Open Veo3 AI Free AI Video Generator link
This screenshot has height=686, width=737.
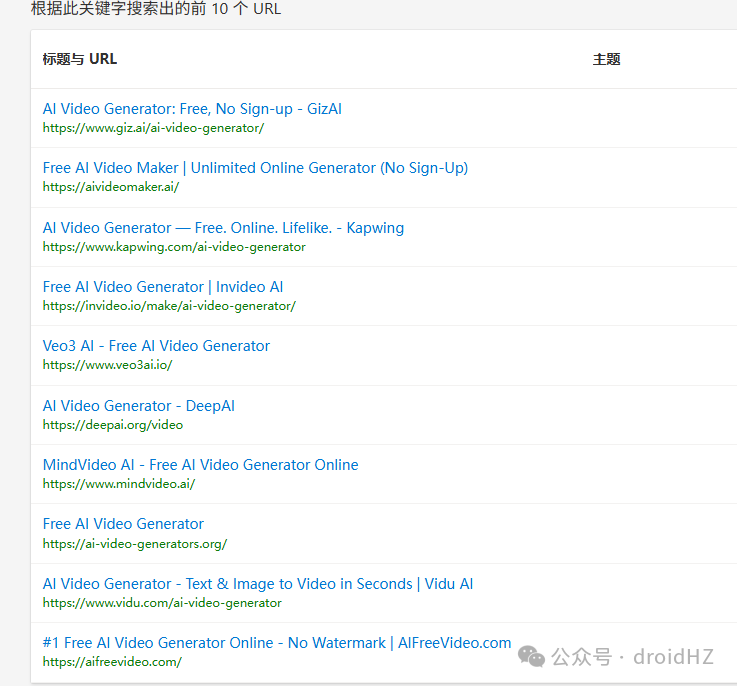click(156, 346)
